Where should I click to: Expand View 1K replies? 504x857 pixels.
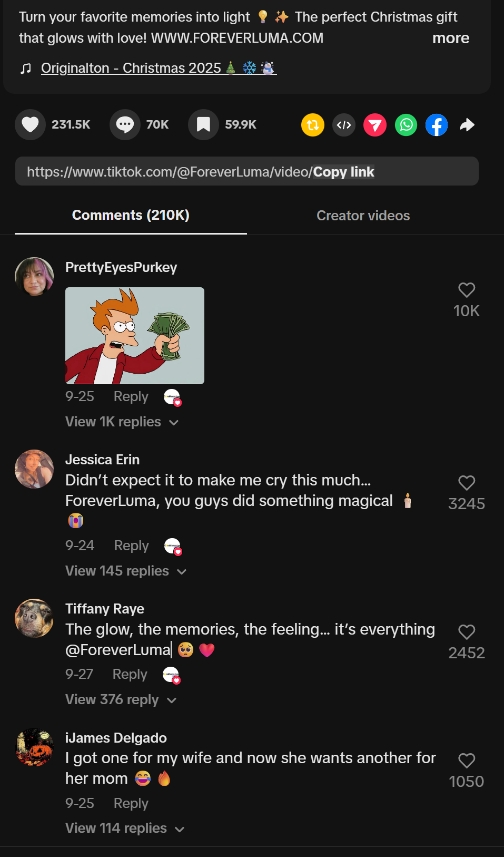pyautogui.click(x=122, y=422)
